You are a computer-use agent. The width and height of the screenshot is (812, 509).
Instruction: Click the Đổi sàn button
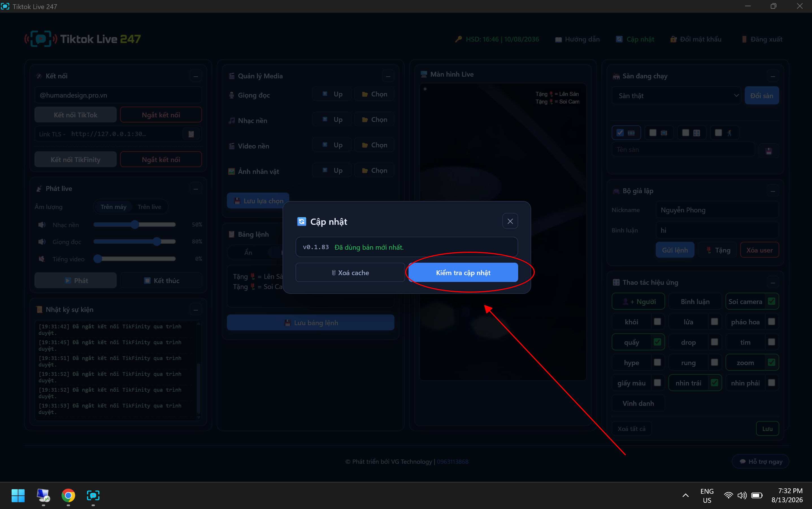761,96
